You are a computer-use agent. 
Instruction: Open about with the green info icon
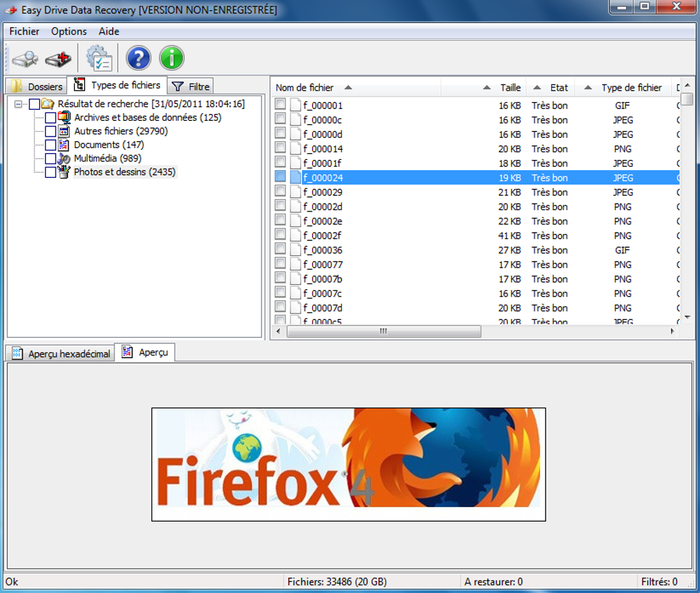point(172,58)
